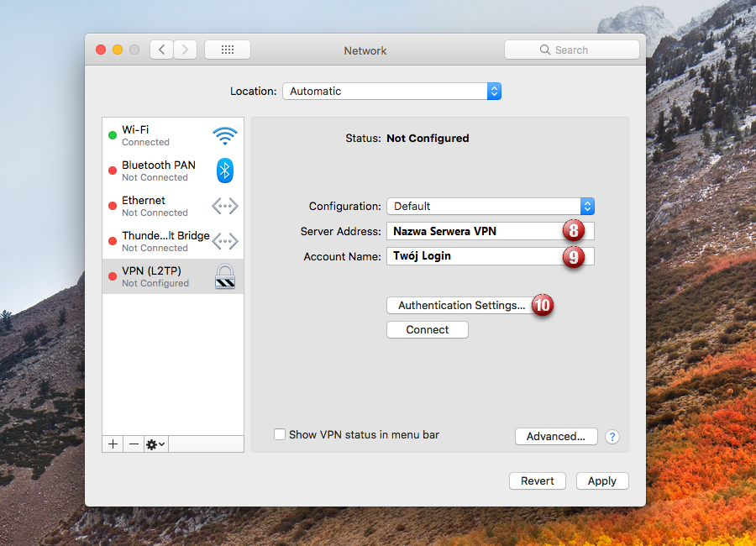The width and height of the screenshot is (756, 546).
Task: Go forward with the right chevron button
Action: (x=185, y=50)
